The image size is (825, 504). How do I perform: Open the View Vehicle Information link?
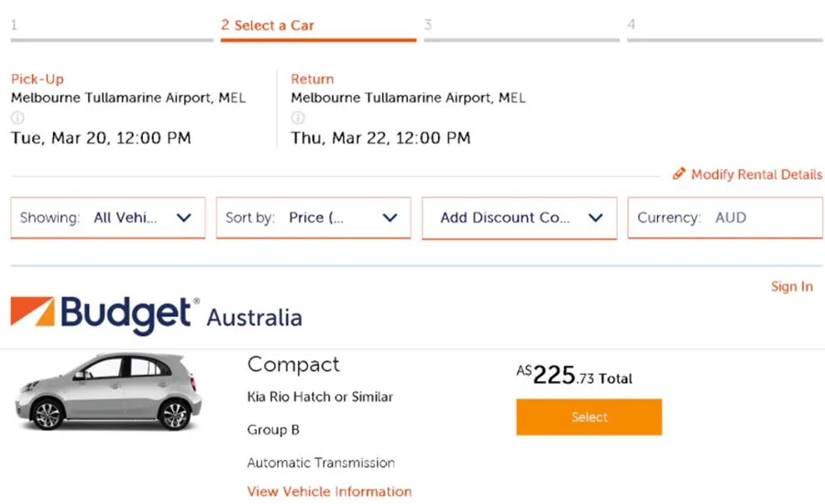[329, 492]
